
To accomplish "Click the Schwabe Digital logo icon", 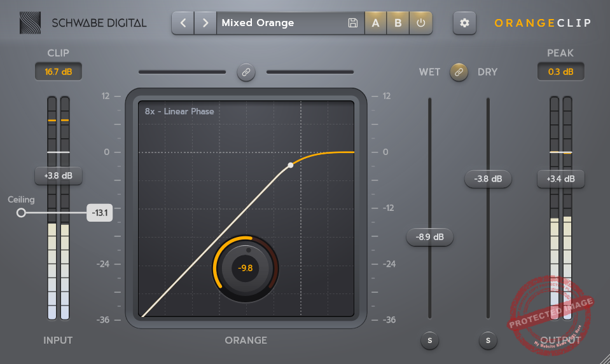I will [31, 23].
